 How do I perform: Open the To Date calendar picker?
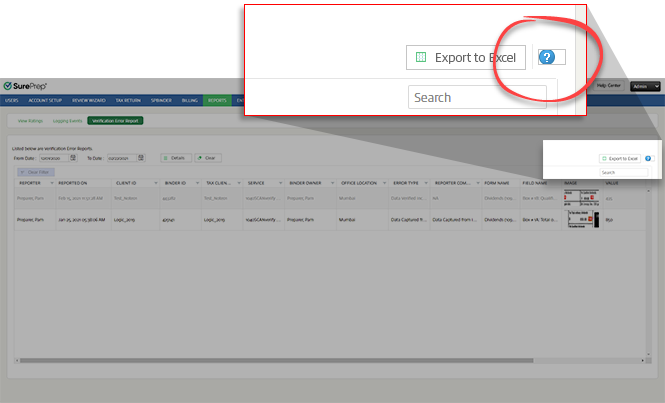pos(140,157)
